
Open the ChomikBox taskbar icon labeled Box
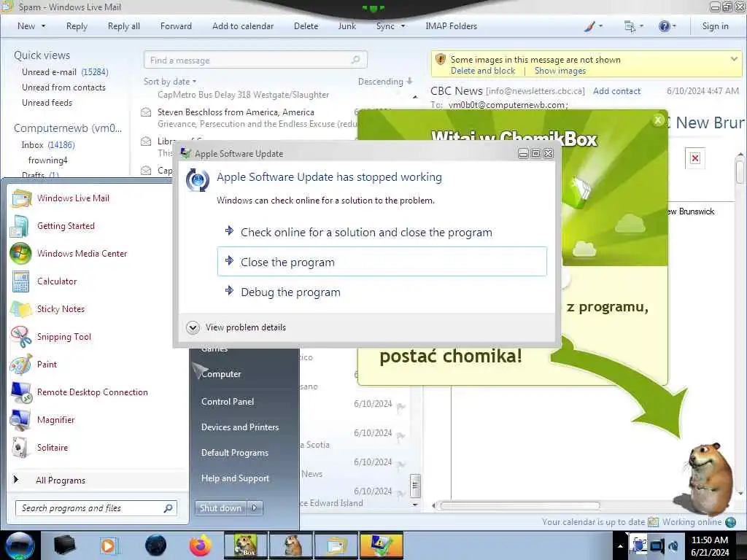pos(247,545)
